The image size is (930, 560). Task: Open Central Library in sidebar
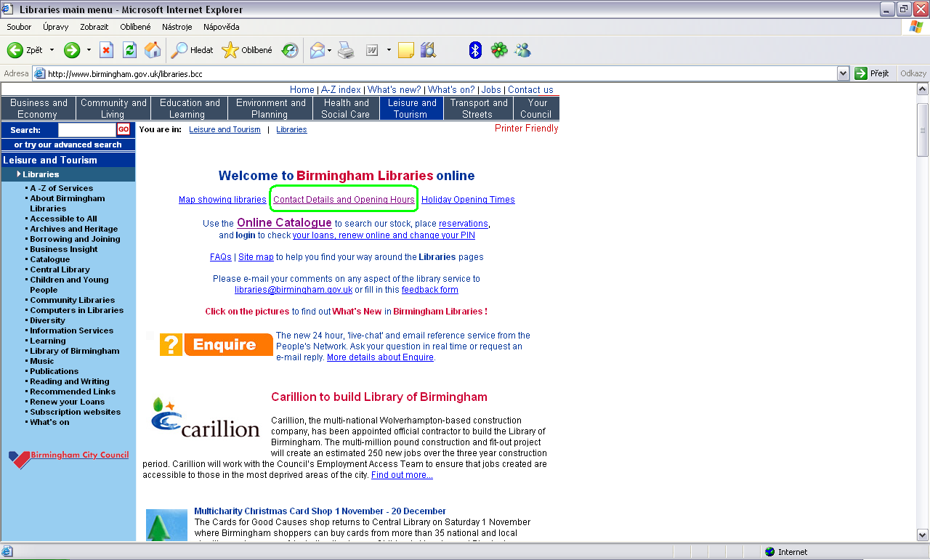click(60, 269)
